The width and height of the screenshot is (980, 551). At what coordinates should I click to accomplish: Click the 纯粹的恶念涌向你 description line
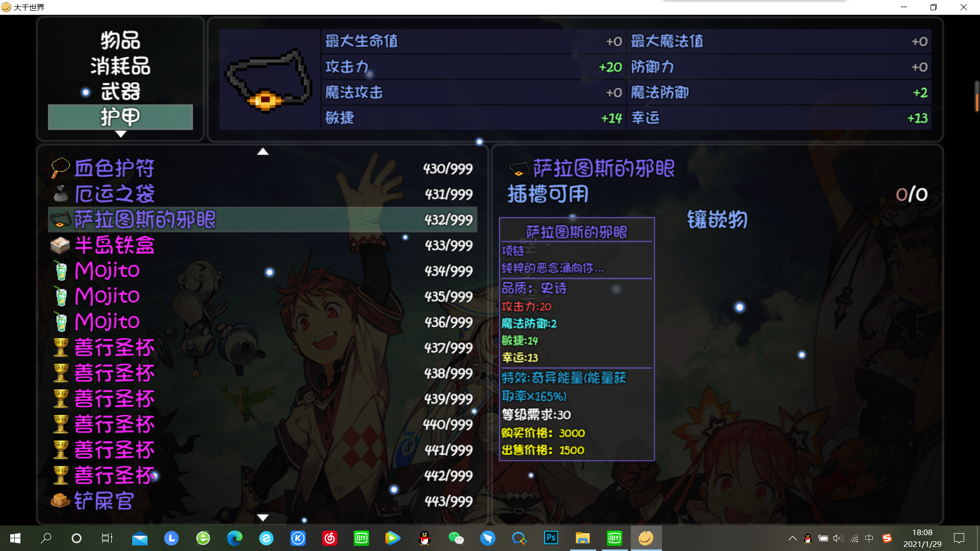(553, 268)
